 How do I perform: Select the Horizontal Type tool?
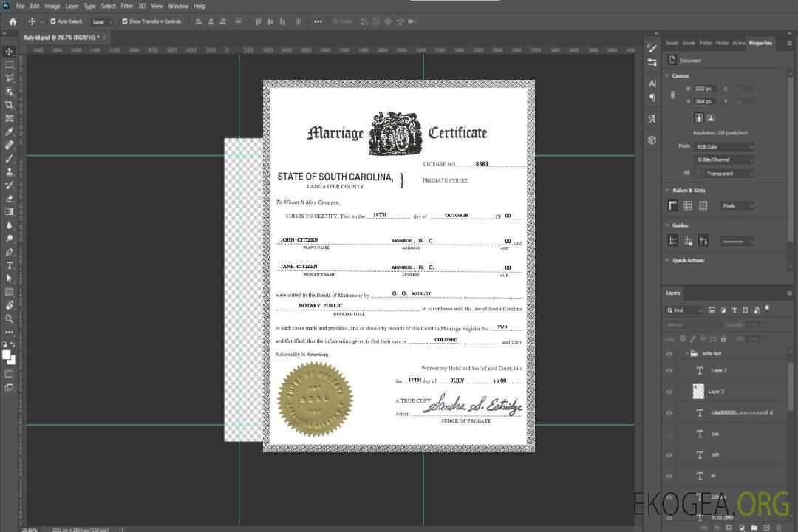tap(9, 265)
